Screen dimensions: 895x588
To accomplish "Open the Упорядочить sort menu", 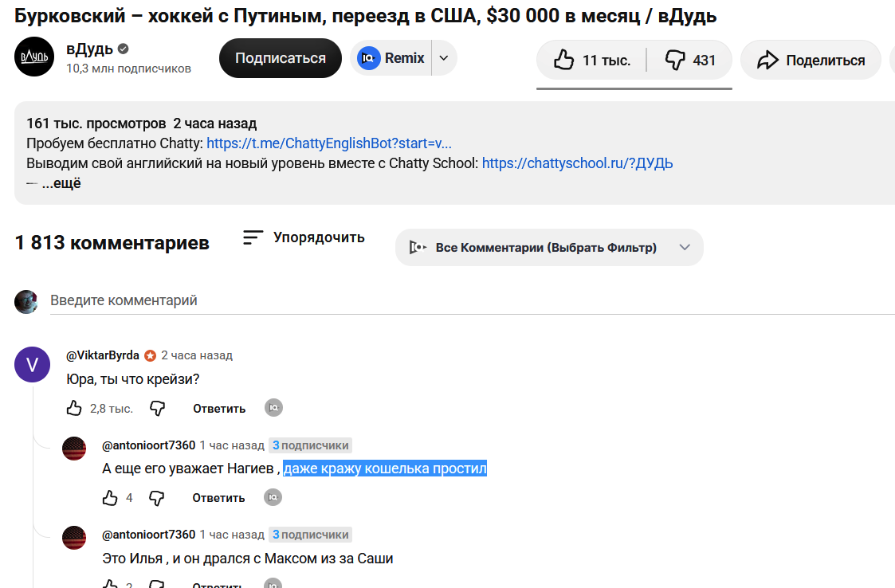I will click(x=304, y=237).
